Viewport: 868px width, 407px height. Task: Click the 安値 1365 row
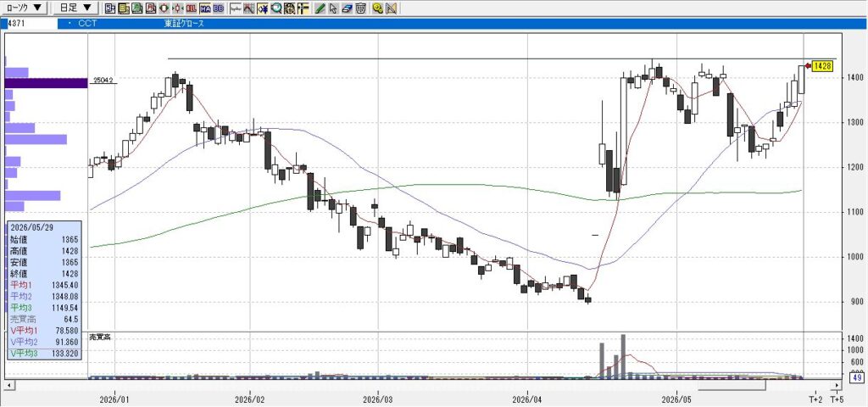[x=44, y=262]
